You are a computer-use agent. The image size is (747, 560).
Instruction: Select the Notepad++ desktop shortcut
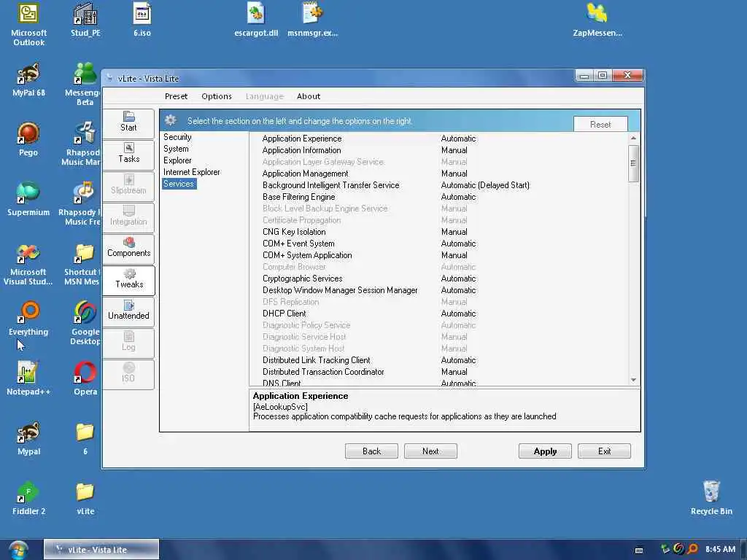[x=28, y=379]
